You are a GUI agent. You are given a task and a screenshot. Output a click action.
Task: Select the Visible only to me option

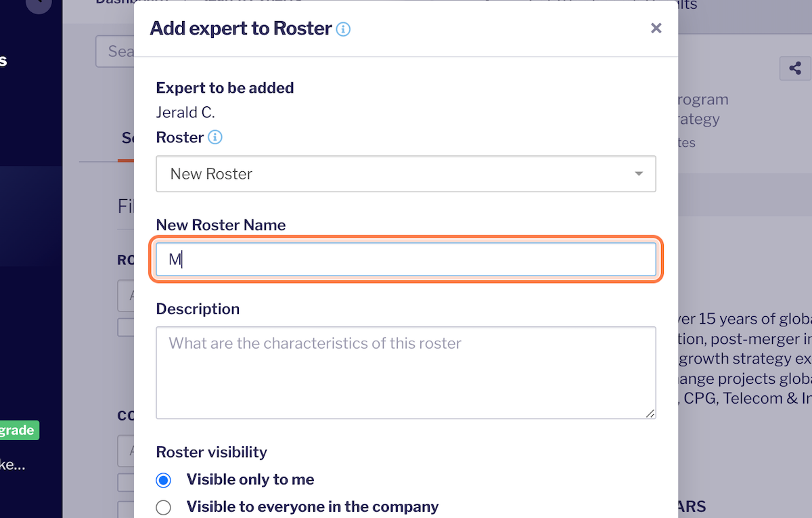(164, 480)
